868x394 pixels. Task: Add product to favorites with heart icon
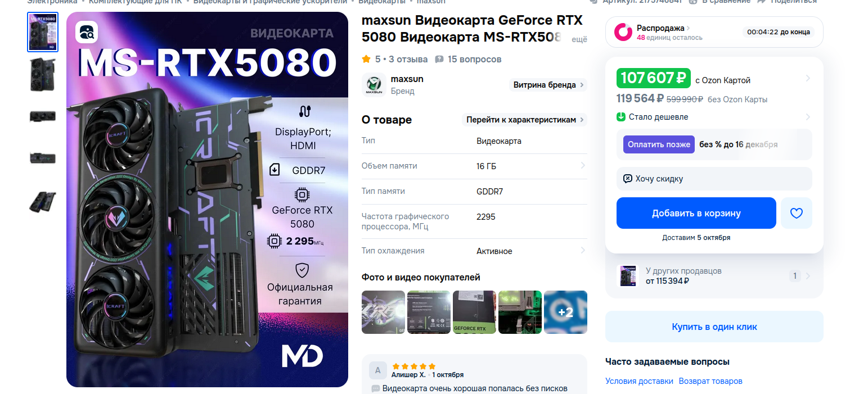point(796,213)
